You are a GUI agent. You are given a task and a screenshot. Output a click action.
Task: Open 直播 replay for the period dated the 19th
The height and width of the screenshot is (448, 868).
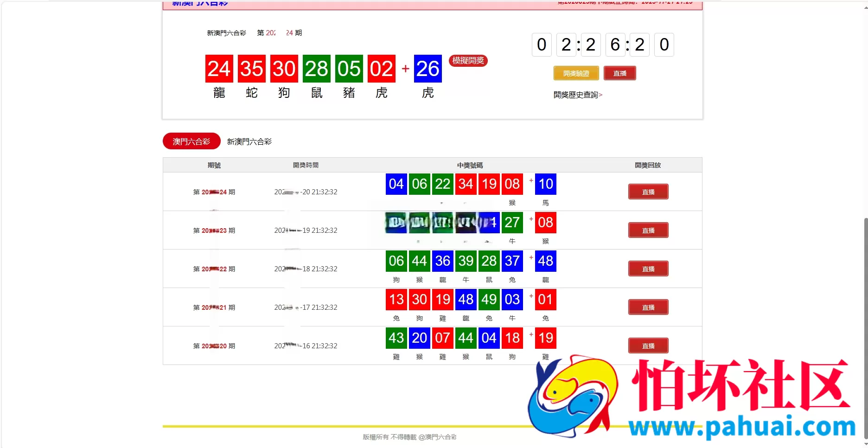click(648, 230)
